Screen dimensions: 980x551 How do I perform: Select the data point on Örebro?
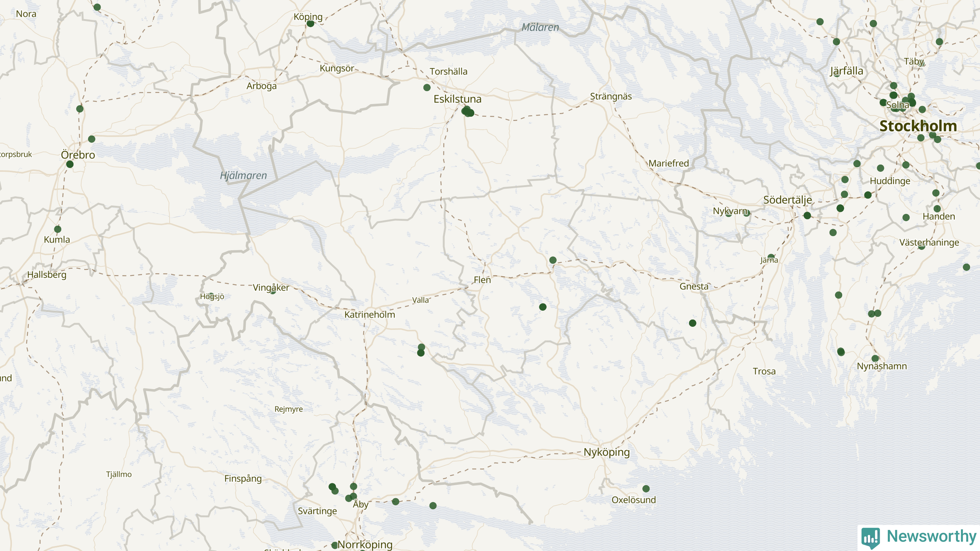coord(70,164)
